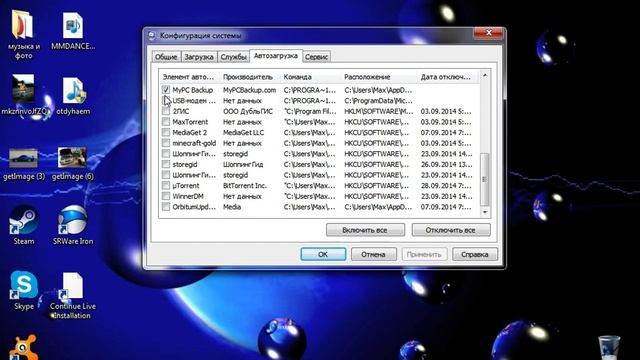This screenshot has width=640, height=360.
Task: Click the C:\ProgramData location cell
Action: pos(378,100)
